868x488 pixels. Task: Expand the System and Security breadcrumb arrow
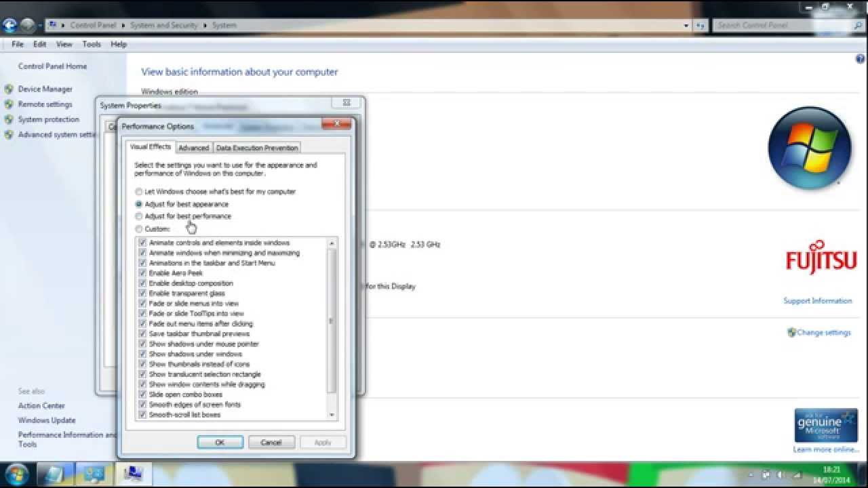(205, 26)
